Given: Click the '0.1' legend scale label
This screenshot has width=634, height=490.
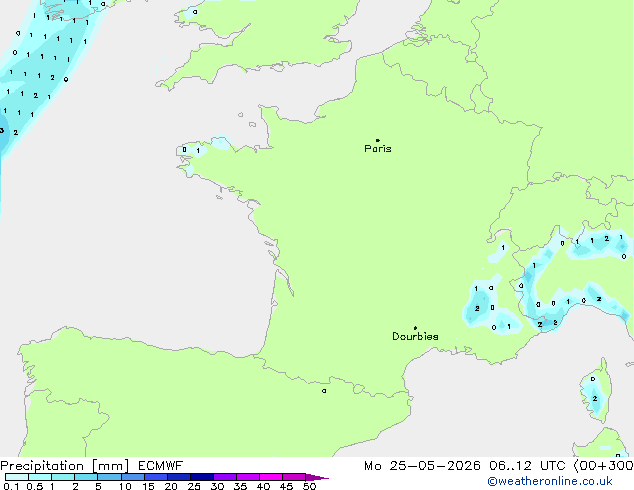Looking at the screenshot, I should (x=11, y=486).
